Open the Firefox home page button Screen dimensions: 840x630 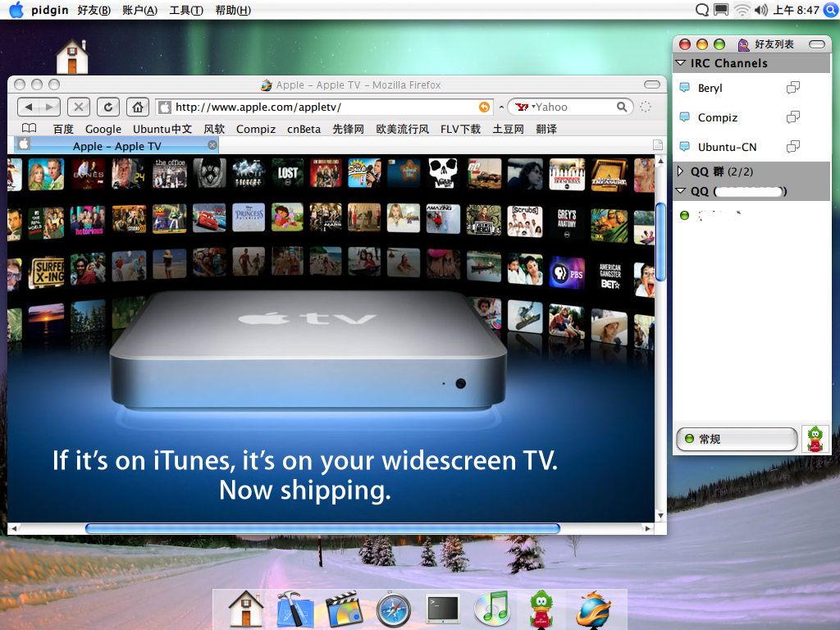coord(138,107)
